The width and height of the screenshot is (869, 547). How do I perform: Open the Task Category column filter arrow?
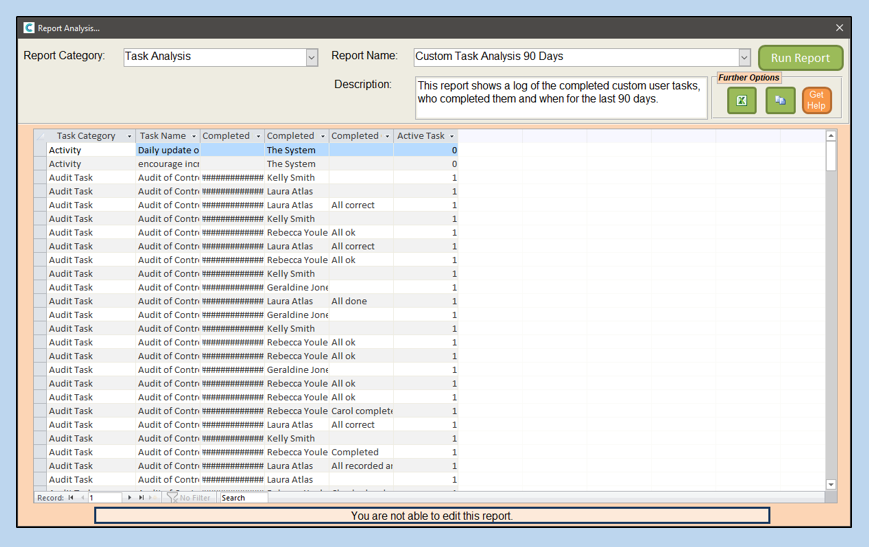click(128, 136)
